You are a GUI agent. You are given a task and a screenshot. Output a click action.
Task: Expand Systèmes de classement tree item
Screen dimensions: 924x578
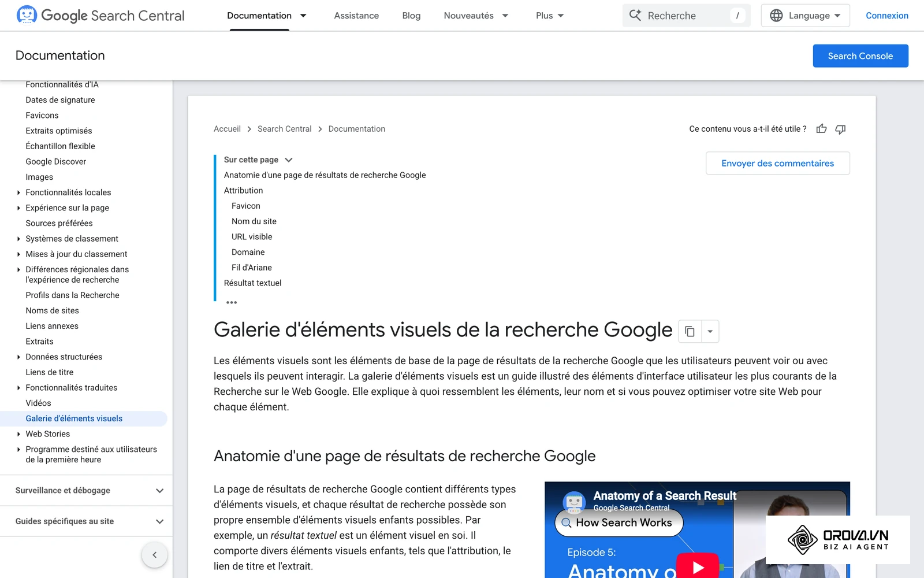(x=18, y=239)
